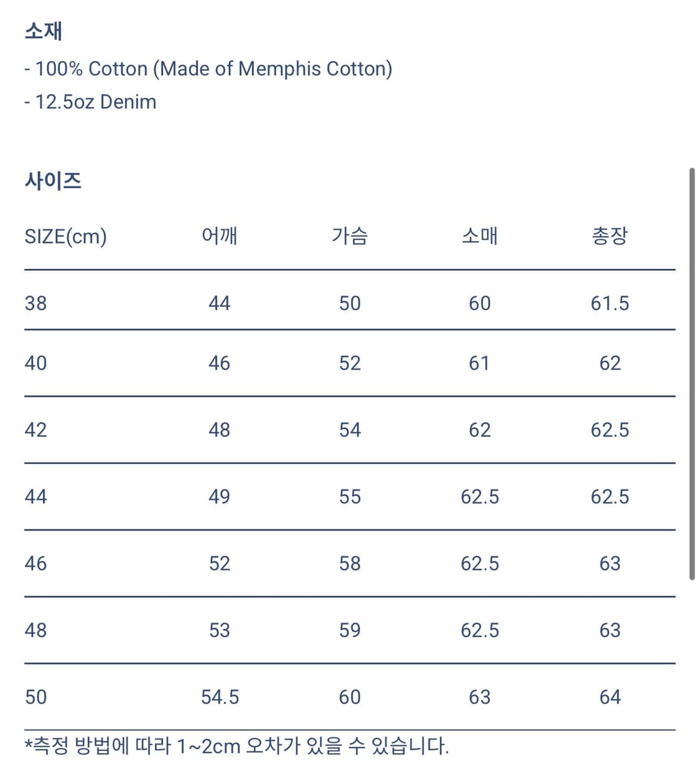This screenshot has width=700, height=777.
Task: Click the size 42 row label
Action: click(x=35, y=430)
